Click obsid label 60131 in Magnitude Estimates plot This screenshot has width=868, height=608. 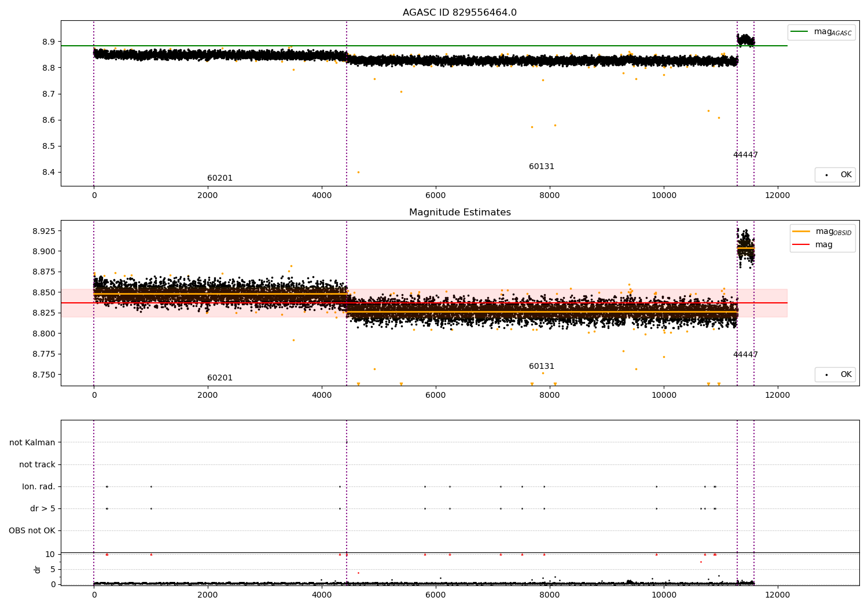(x=542, y=367)
